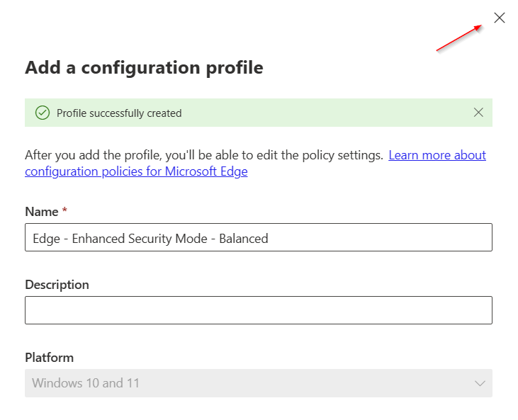Click the red required asterisk beside Name
Viewport: 518px width, 420px height.
[65, 212]
